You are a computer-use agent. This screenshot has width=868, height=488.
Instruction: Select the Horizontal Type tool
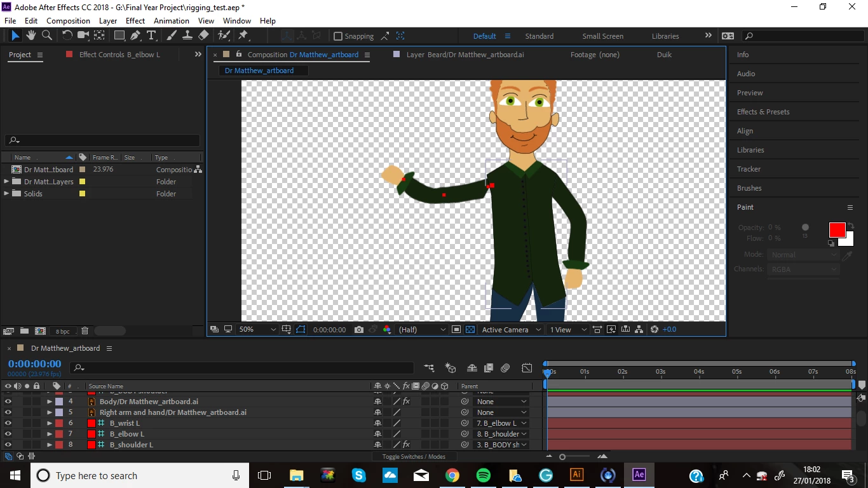(x=151, y=36)
